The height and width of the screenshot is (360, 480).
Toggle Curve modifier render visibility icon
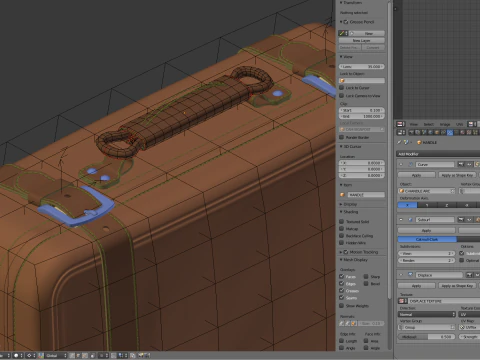(x=461, y=164)
